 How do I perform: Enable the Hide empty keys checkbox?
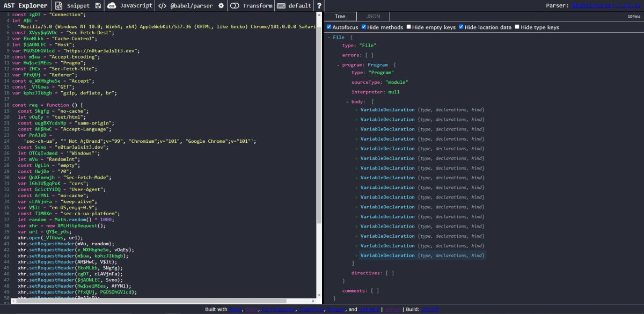[409, 27]
